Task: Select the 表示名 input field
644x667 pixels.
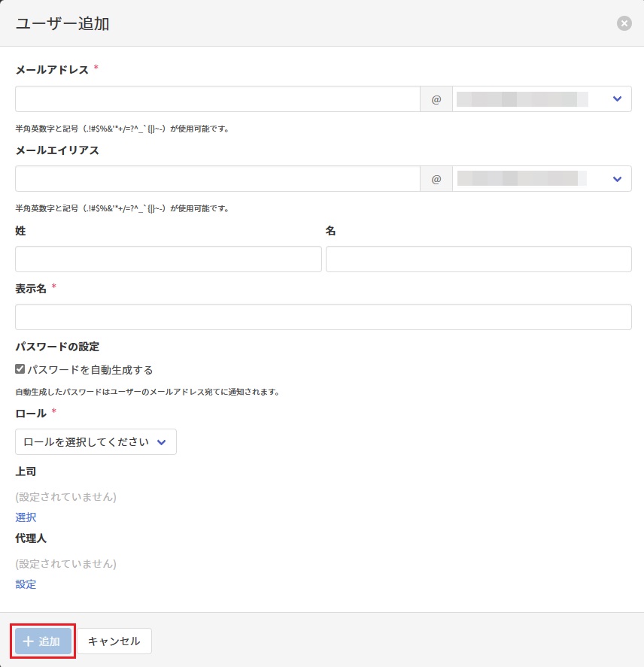Action: click(x=323, y=317)
